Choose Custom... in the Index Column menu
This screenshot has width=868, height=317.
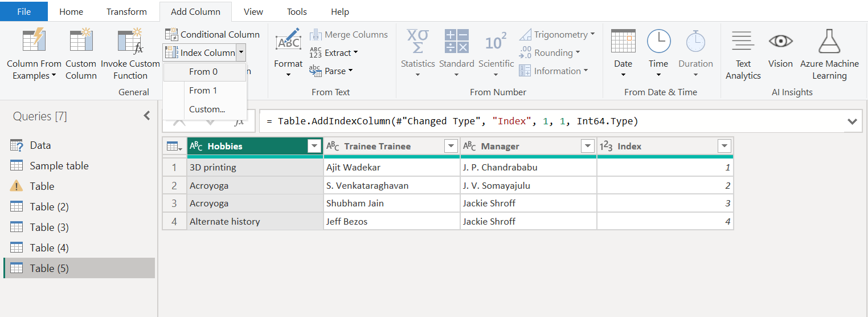[204, 109]
